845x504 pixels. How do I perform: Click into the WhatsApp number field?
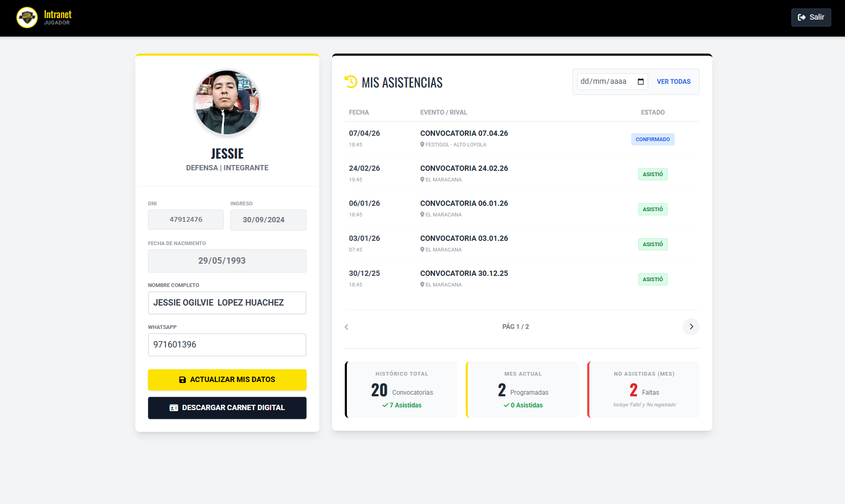click(227, 345)
